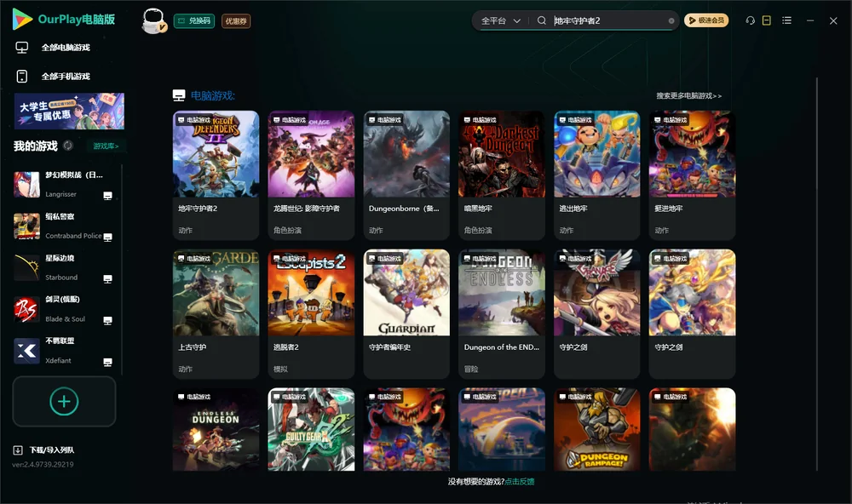Open the 逃脱者2 Escapists 2 card
852x504 pixels.
pyautogui.click(x=311, y=313)
